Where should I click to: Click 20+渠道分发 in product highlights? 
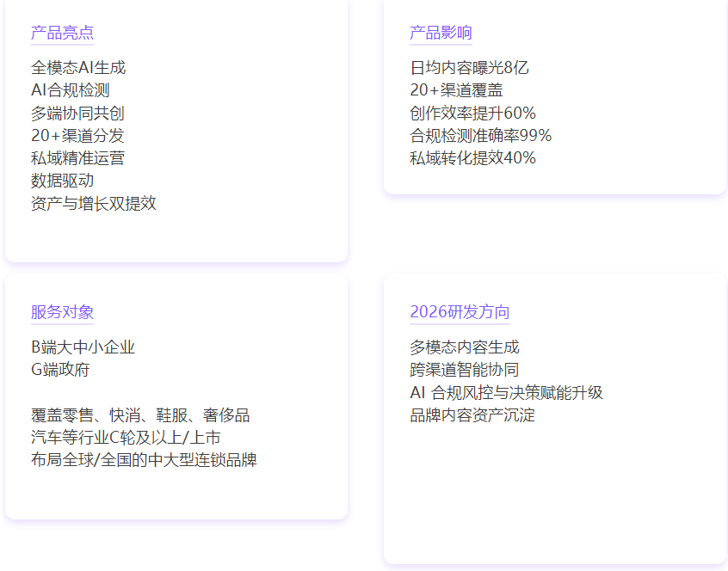(77, 135)
